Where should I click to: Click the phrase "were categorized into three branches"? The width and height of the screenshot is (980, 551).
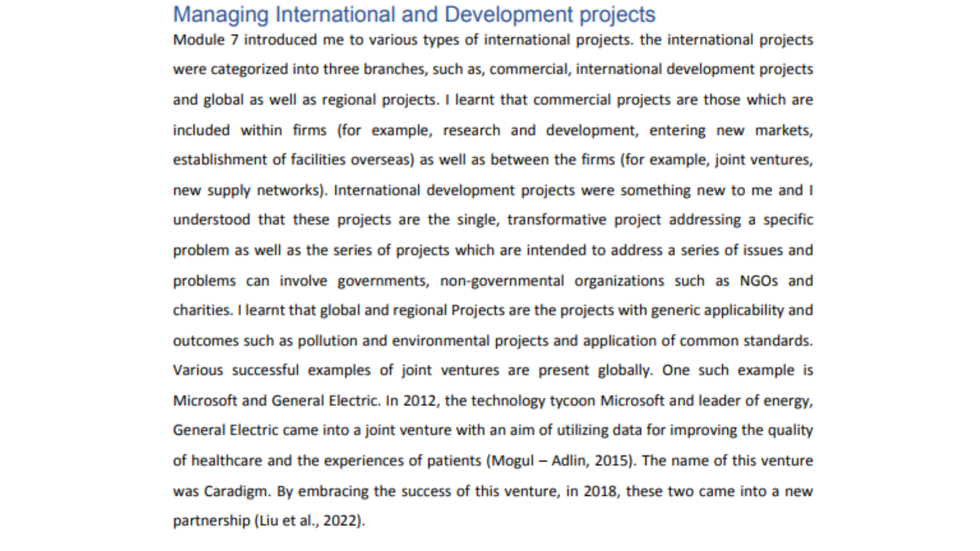pyautogui.click(x=300, y=69)
